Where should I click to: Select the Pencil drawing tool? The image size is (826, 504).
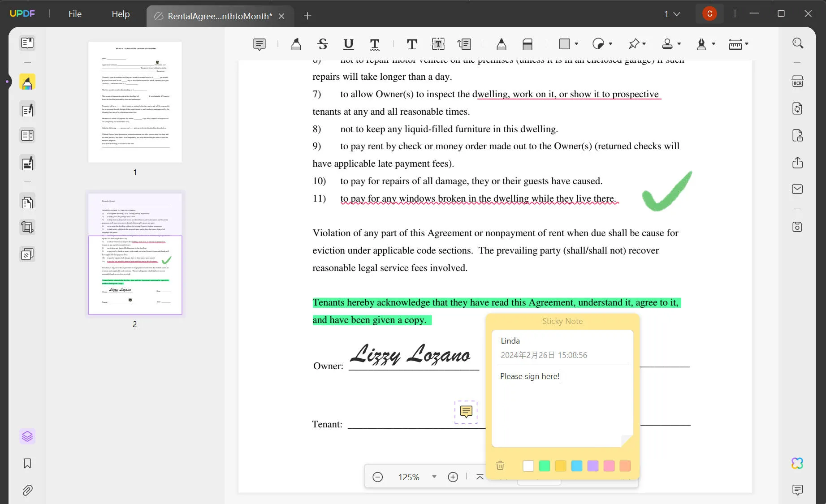pyautogui.click(x=501, y=44)
